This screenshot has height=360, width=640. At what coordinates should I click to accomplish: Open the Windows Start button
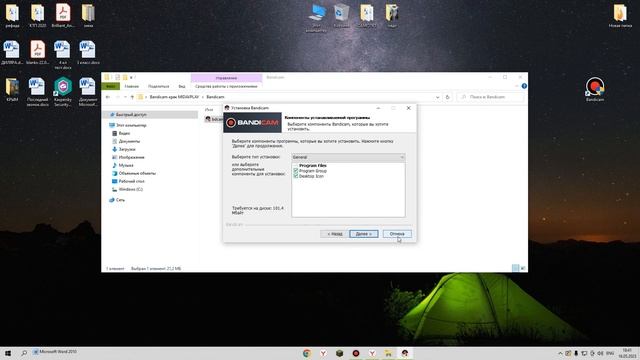coord(8,353)
